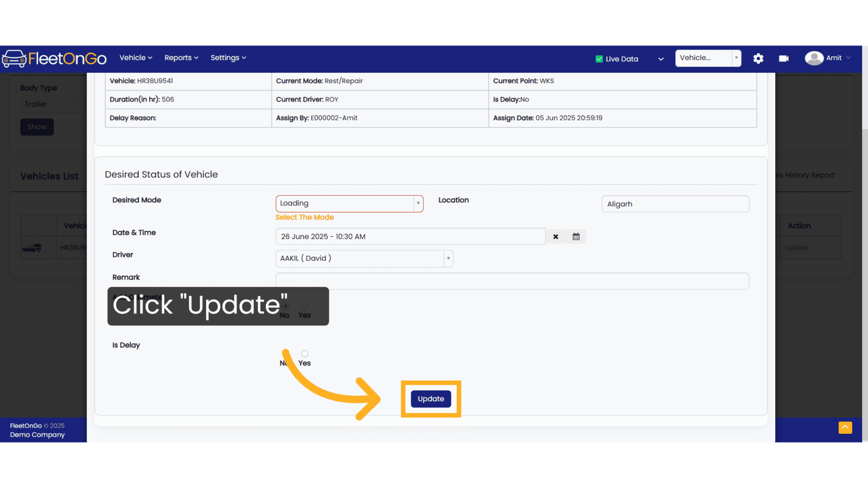This screenshot has height=488, width=868.
Task: Click the Vehicle: HR38U9541 cell
Action: pyautogui.click(x=188, y=81)
